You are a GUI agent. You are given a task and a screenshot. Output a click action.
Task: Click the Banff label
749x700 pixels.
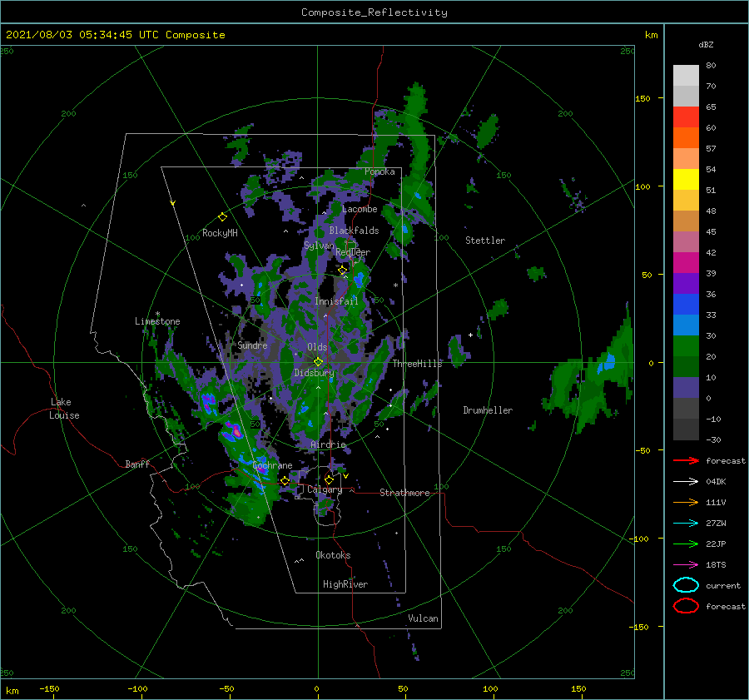pos(137,464)
